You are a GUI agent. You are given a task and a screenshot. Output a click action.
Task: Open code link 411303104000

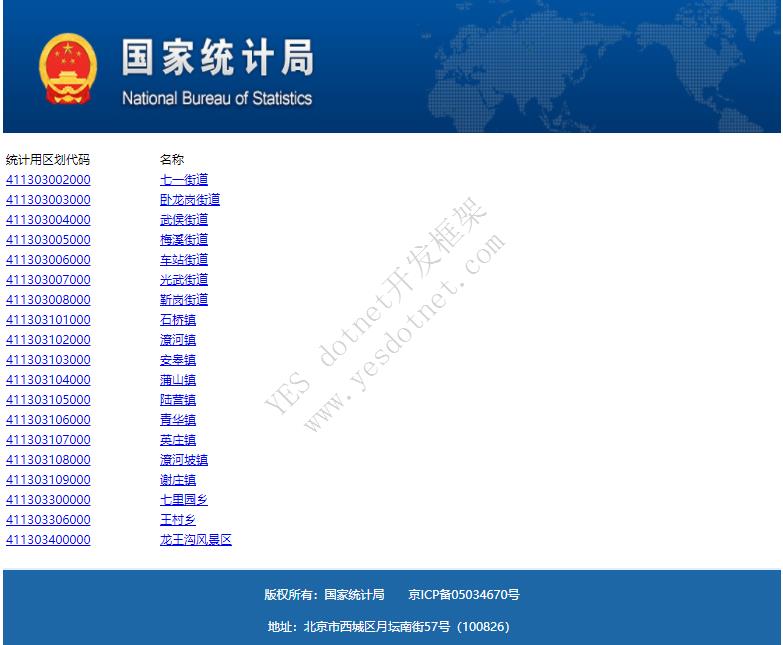[x=48, y=379]
